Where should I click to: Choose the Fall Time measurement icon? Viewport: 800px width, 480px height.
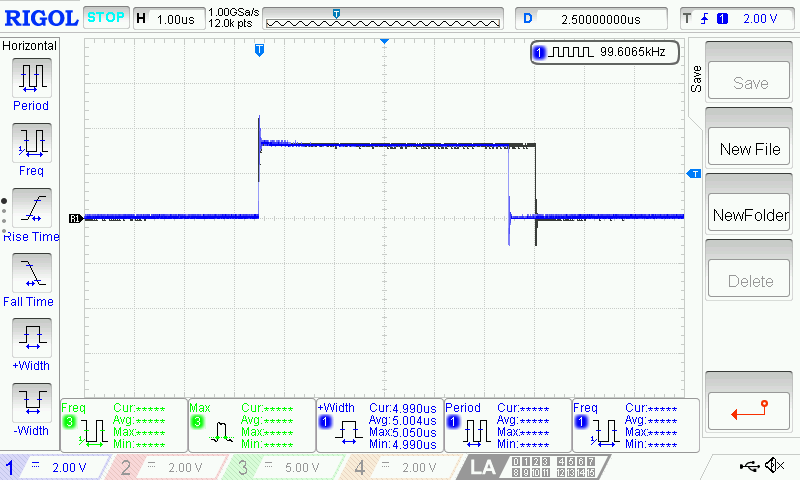(32, 272)
